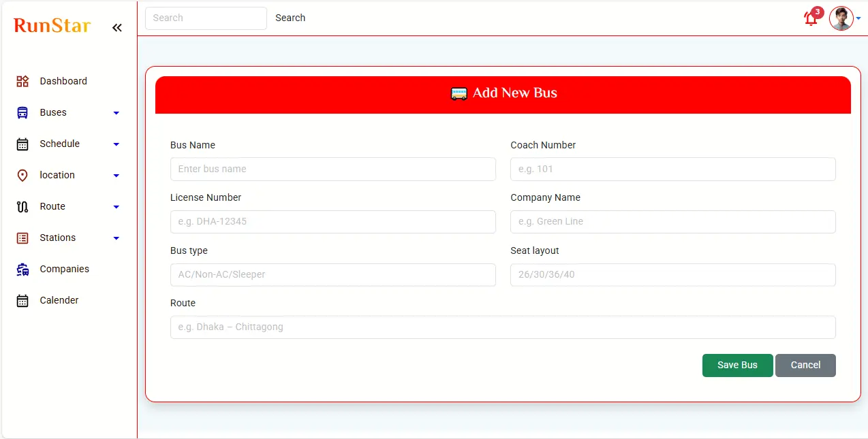Screen dimensions: 868x439
Task: Click the Search button beside search box
Action: point(290,18)
